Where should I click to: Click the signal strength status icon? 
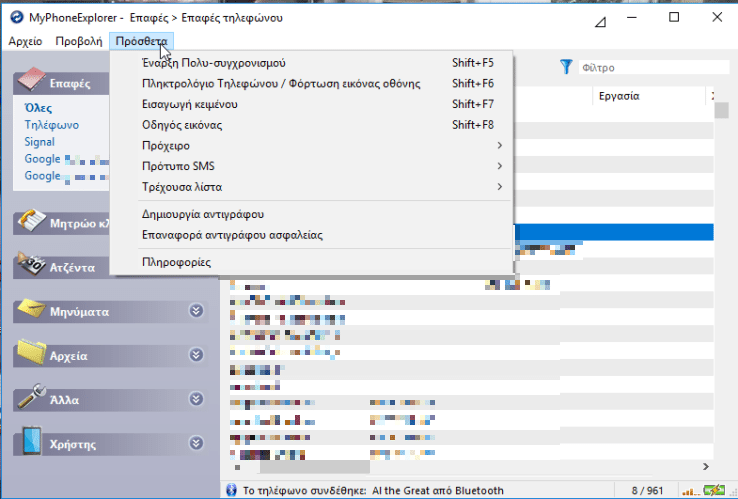pyautogui.click(x=690, y=491)
